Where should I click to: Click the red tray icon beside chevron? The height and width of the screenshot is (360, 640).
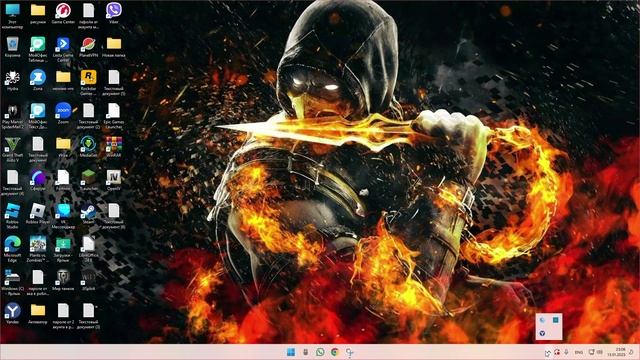[x=557, y=352]
